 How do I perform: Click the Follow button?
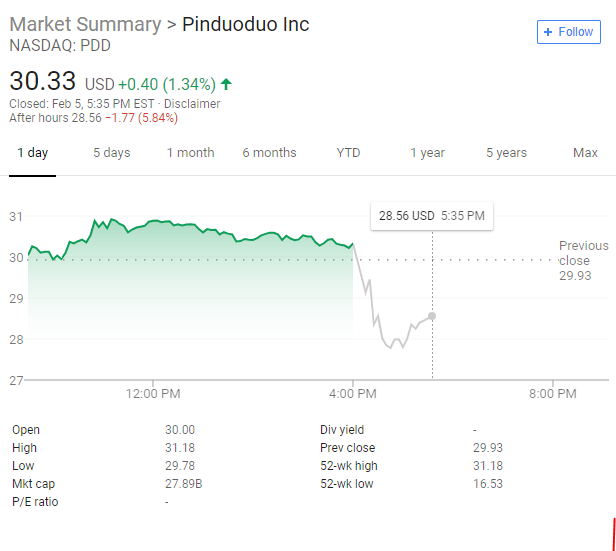pyautogui.click(x=568, y=32)
